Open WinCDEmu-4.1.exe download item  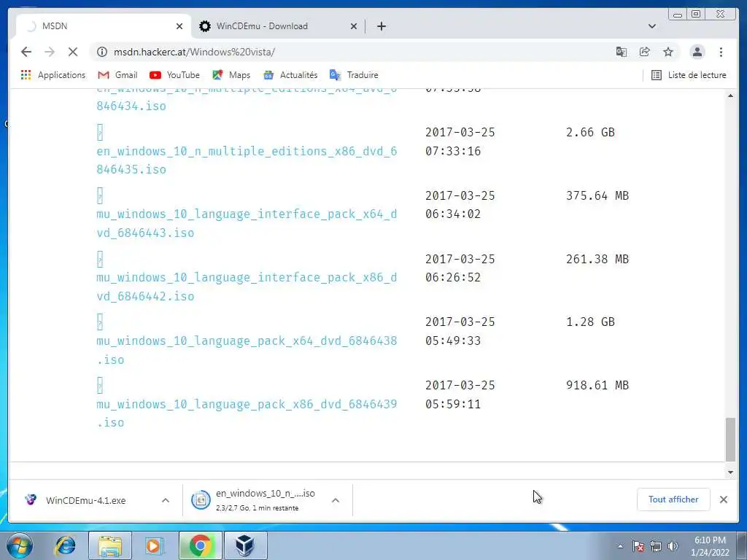[86, 500]
